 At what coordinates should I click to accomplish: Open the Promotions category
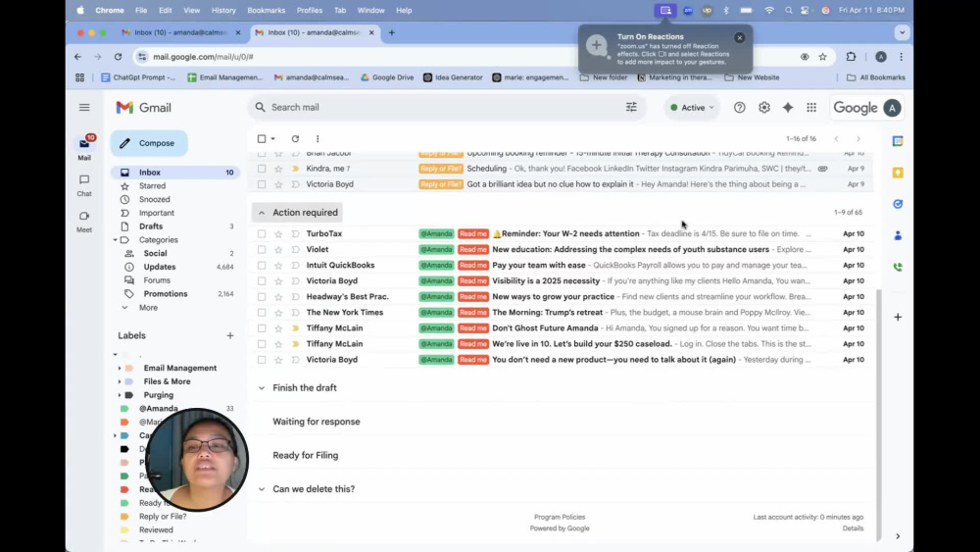tap(166, 294)
